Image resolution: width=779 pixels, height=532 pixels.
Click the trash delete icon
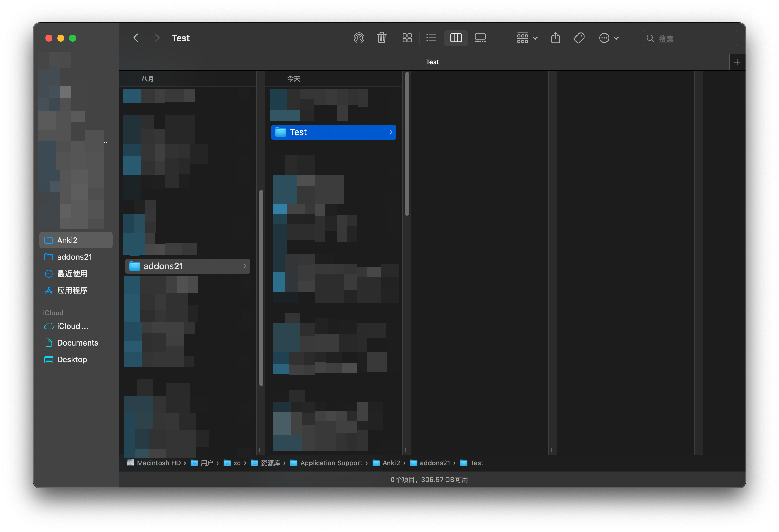tap(381, 38)
